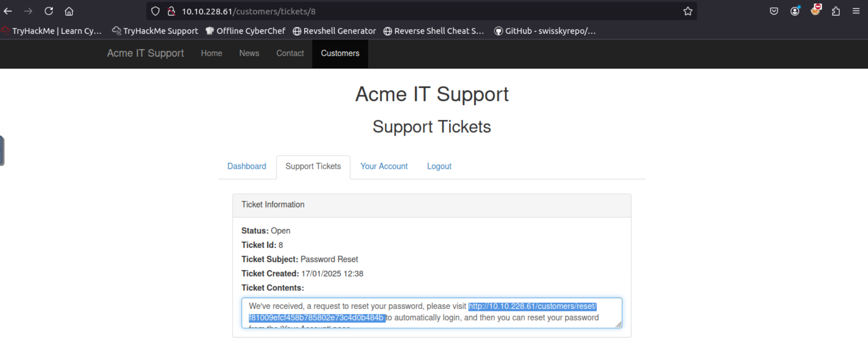Open the Pocket save icon
The height and width of the screenshot is (361, 868).
point(774,11)
